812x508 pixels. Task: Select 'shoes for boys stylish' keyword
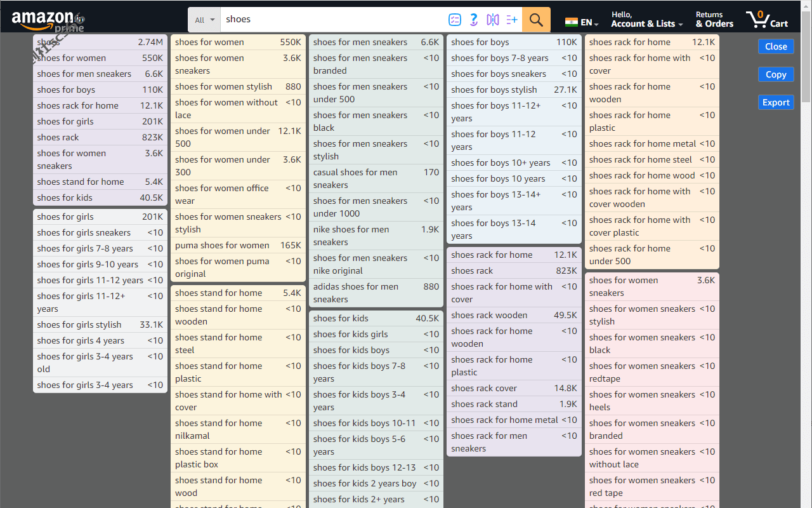pyautogui.click(x=514, y=90)
